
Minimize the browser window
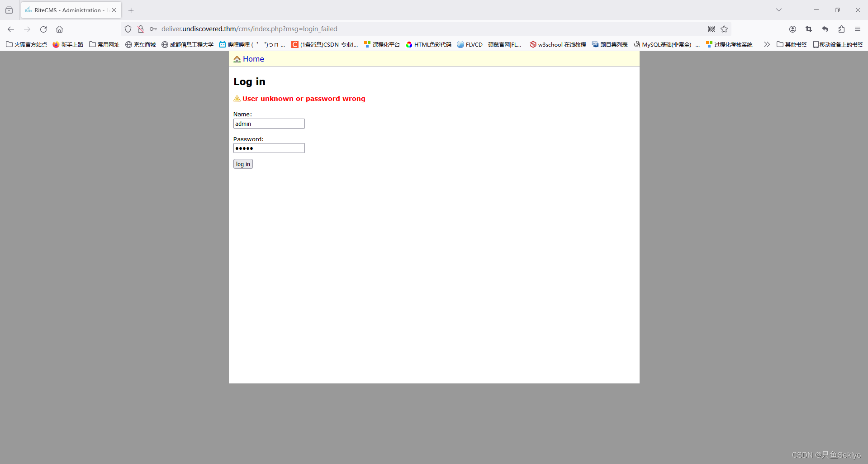(816, 10)
